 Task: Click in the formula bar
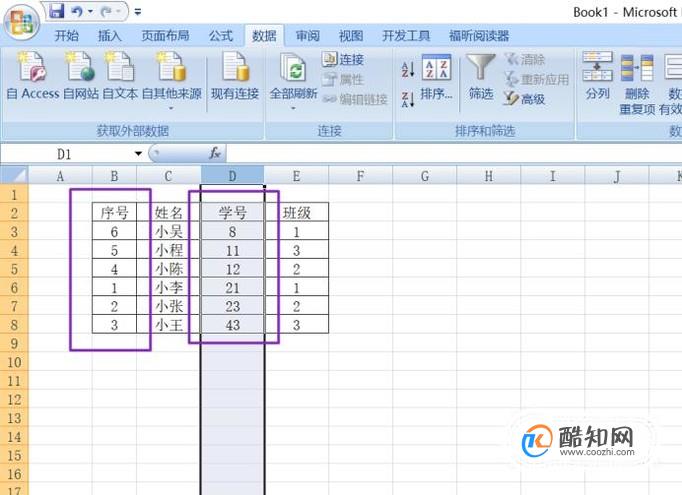(452, 154)
